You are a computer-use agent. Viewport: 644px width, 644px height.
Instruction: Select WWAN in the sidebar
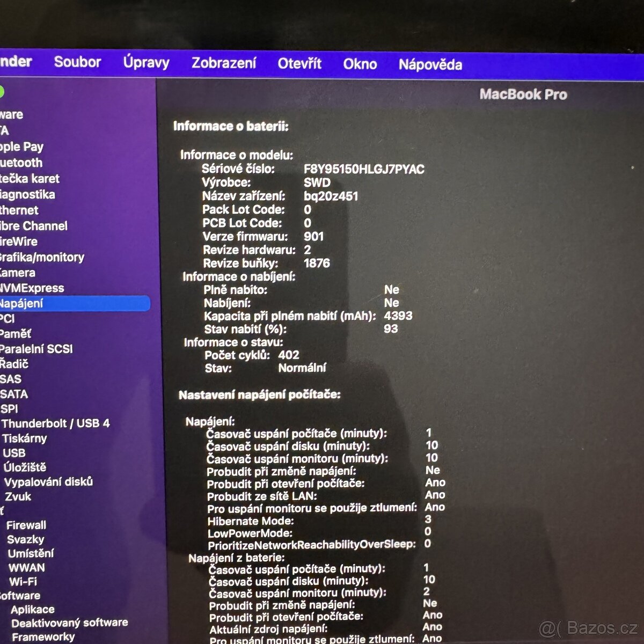pos(27,567)
